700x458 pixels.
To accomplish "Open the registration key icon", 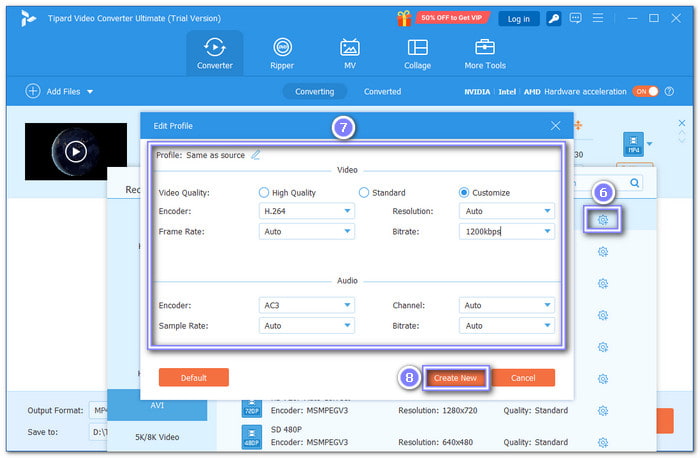I will pyautogui.click(x=554, y=19).
